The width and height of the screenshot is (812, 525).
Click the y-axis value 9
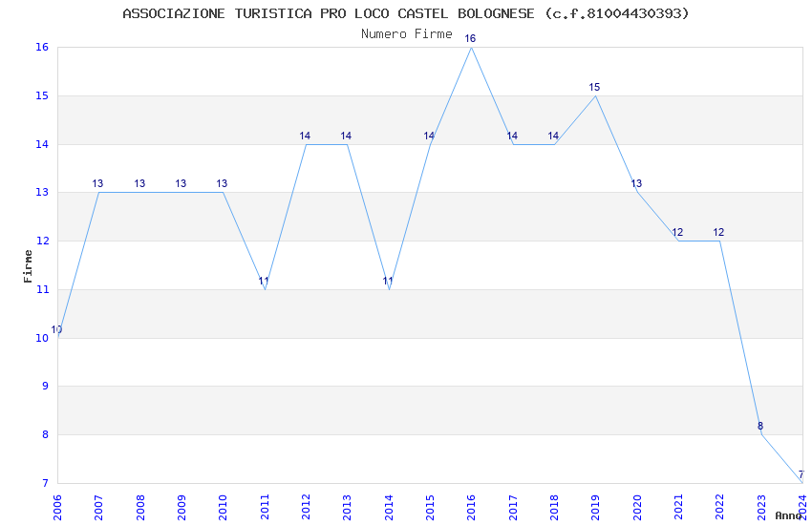pos(45,386)
